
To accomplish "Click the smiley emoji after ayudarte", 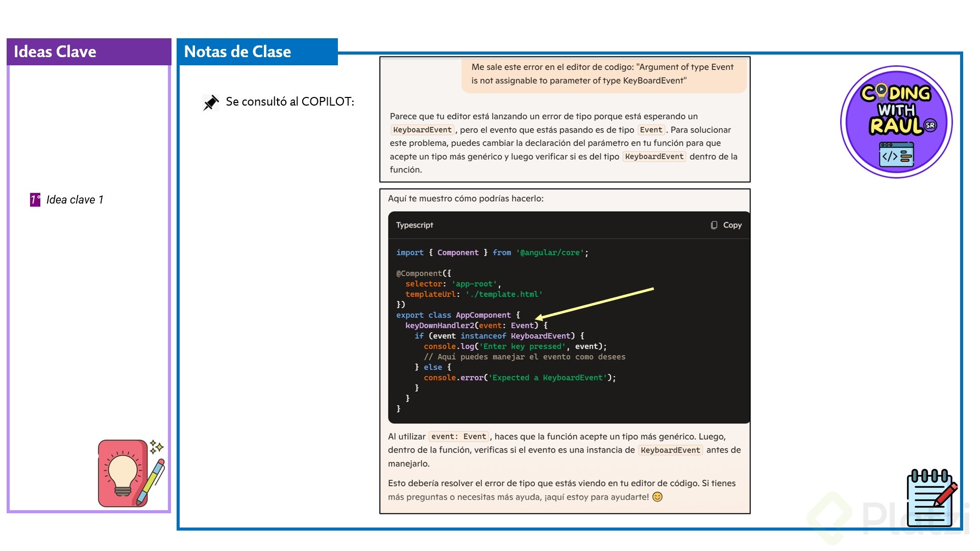I will 657,497.
